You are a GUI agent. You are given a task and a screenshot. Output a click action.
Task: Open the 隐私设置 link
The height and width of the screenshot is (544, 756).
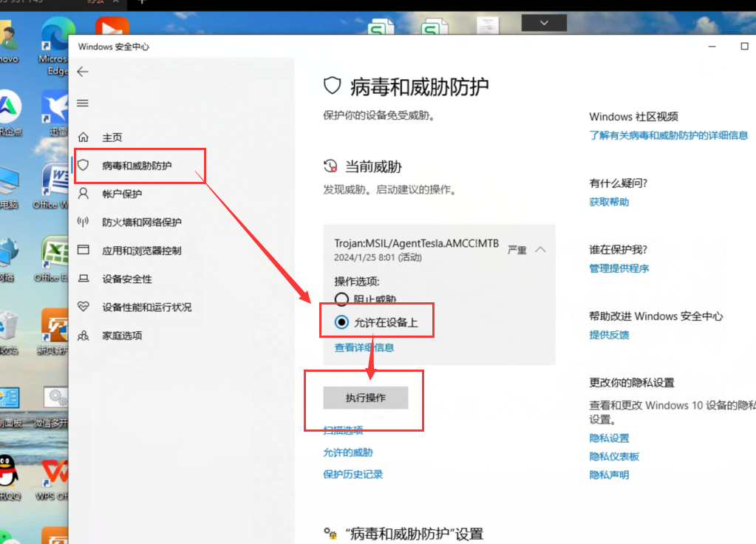609,438
